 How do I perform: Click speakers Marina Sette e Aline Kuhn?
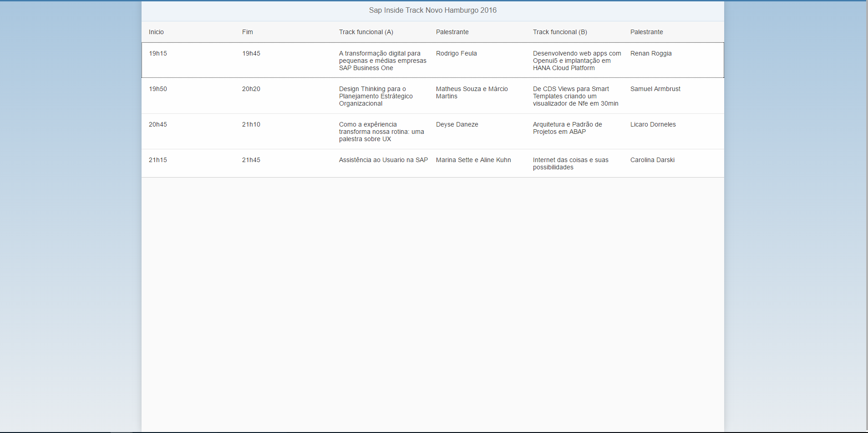(x=473, y=160)
